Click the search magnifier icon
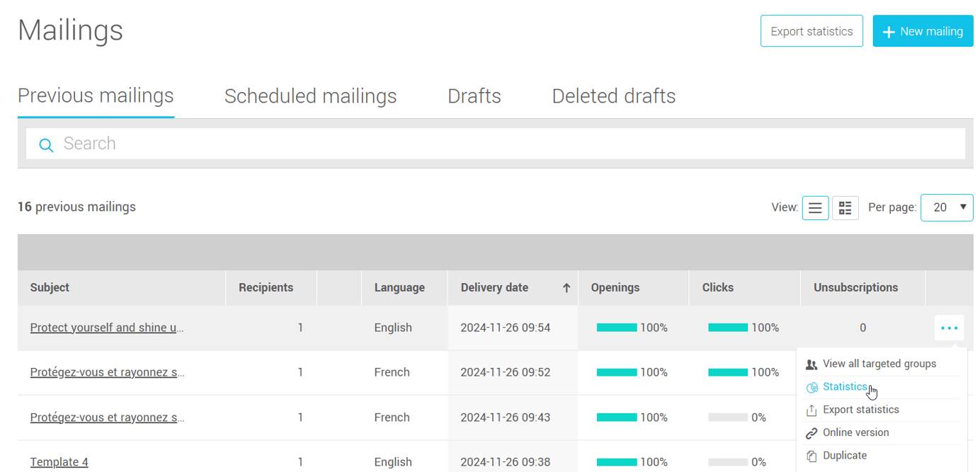 [x=46, y=144]
